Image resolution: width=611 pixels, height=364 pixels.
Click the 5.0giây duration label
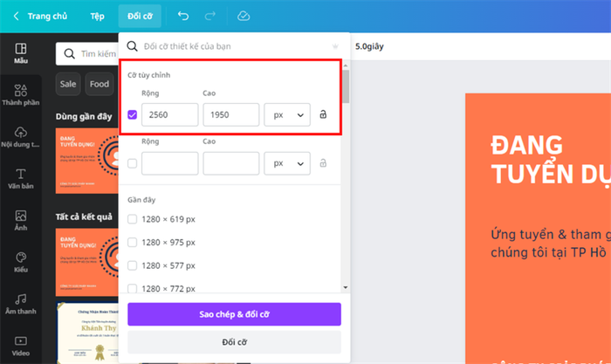tap(369, 46)
